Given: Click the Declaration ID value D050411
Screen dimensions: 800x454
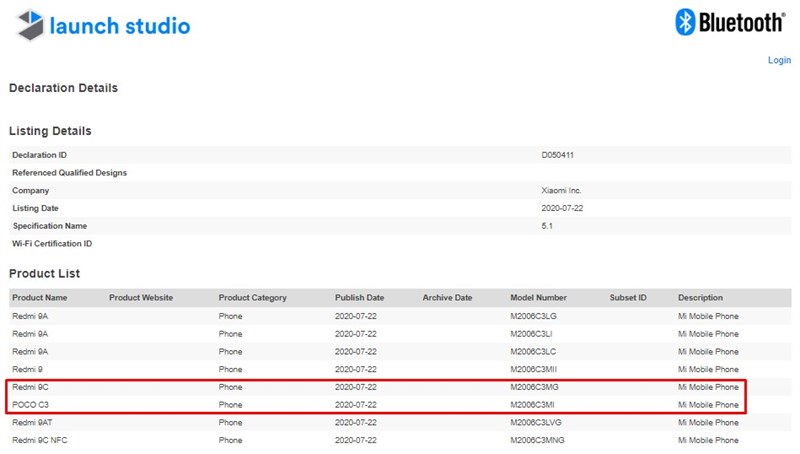Looking at the screenshot, I should click(x=557, y=155).
